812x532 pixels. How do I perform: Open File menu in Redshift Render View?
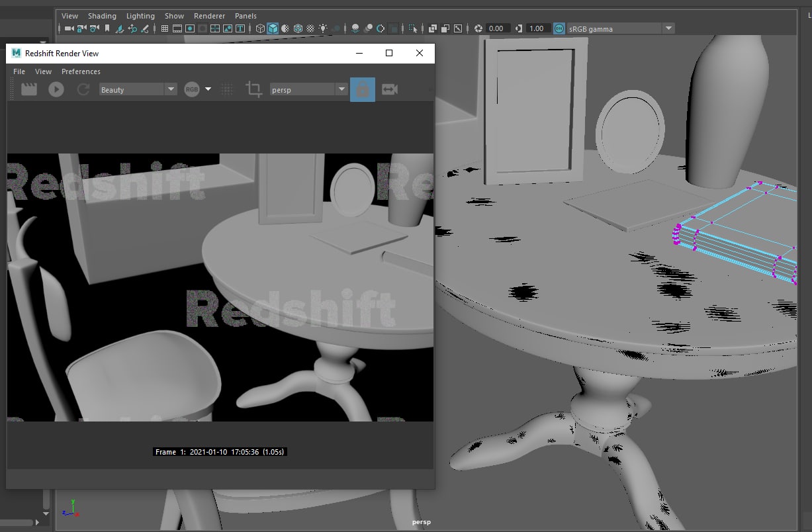point(19,71)
